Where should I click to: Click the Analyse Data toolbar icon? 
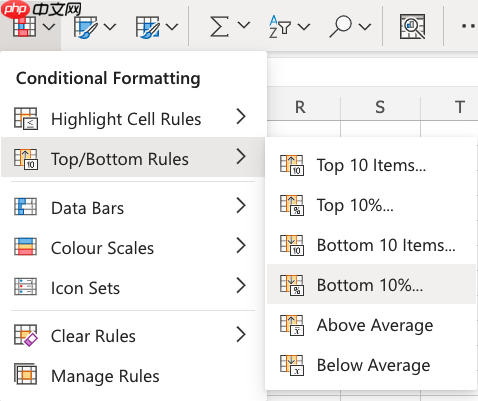[x=412, y=27]
